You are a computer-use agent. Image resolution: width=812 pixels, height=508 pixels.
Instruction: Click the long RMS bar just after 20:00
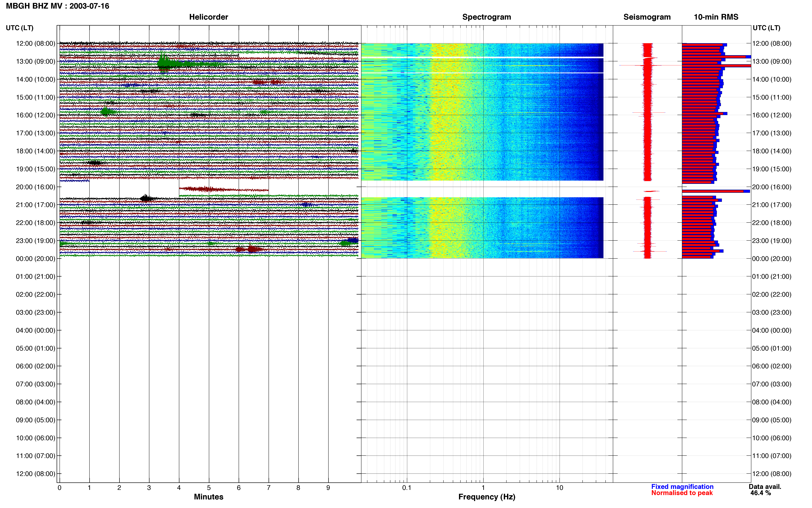[716, 191]
